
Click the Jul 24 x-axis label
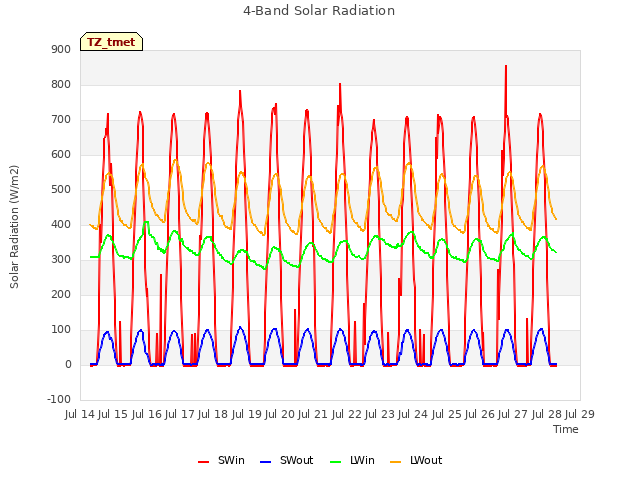(413, 414)
